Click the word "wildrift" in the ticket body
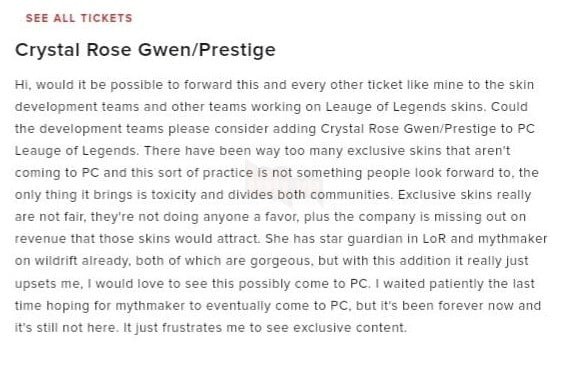This screenshot has width=567, height=367. coord(56,261)
